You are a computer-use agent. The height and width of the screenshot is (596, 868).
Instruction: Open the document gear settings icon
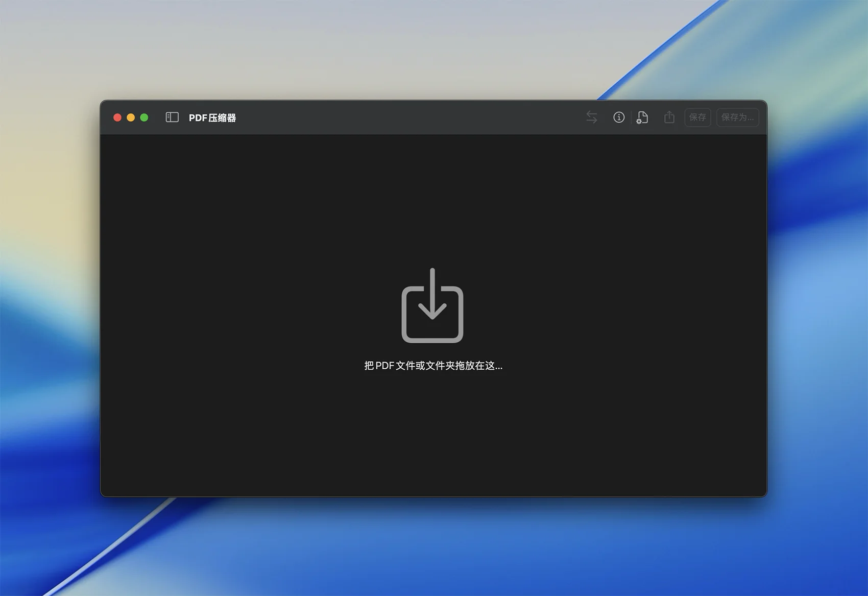coord(642,117)
